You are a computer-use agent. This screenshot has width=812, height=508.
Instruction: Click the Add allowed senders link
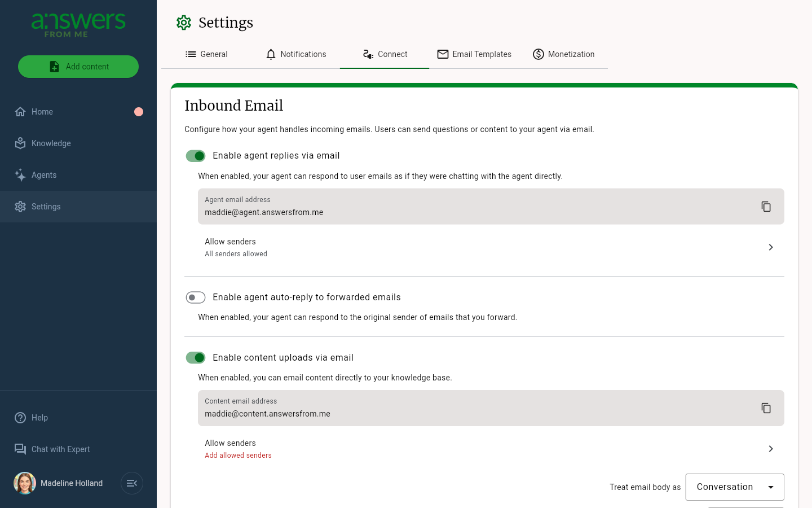[238, 456]
